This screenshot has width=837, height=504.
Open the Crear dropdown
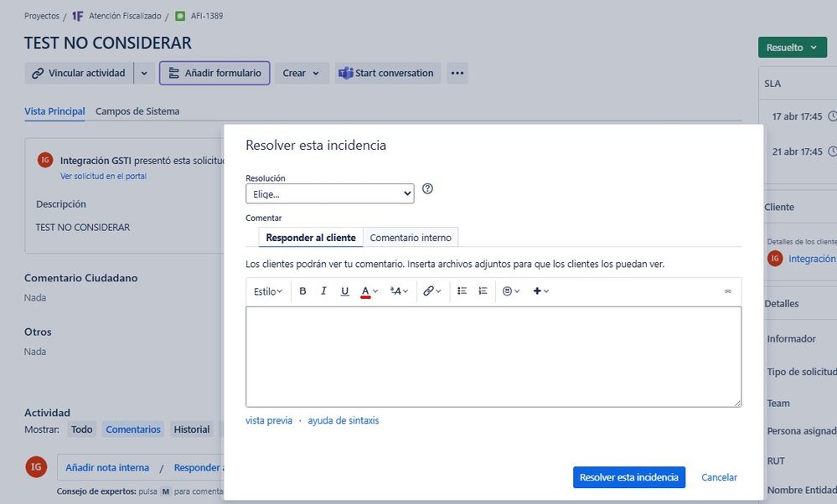point(301,73)
